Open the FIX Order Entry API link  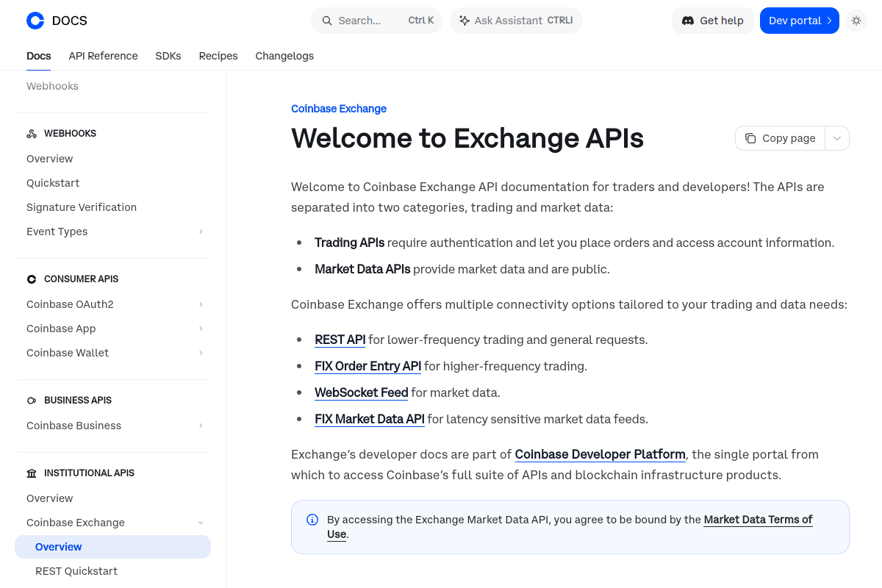point(368,366)
